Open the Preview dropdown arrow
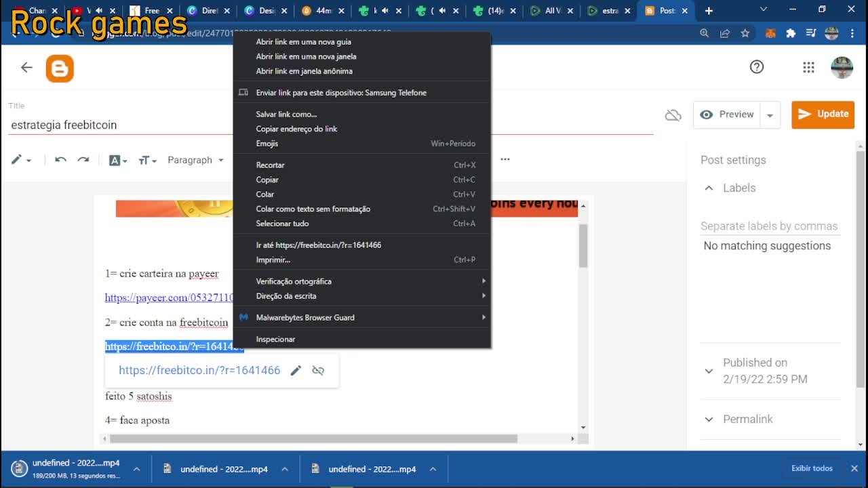 [770, 115]
